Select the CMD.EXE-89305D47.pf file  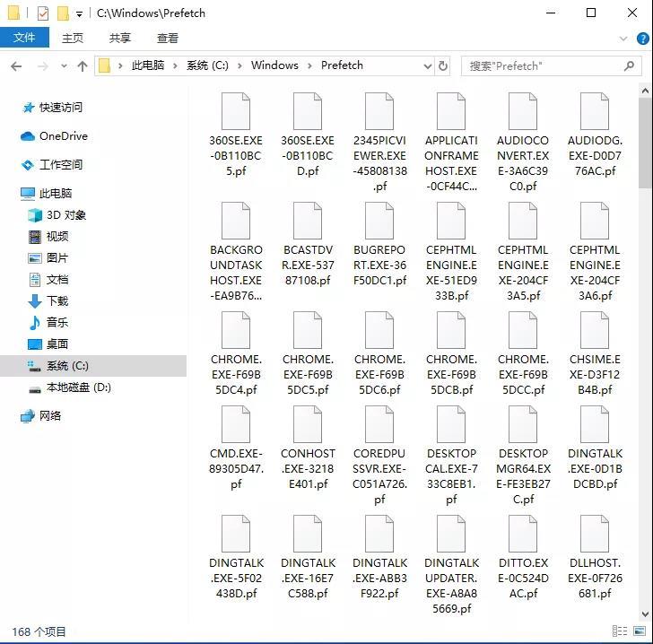[x=236, y=448]
